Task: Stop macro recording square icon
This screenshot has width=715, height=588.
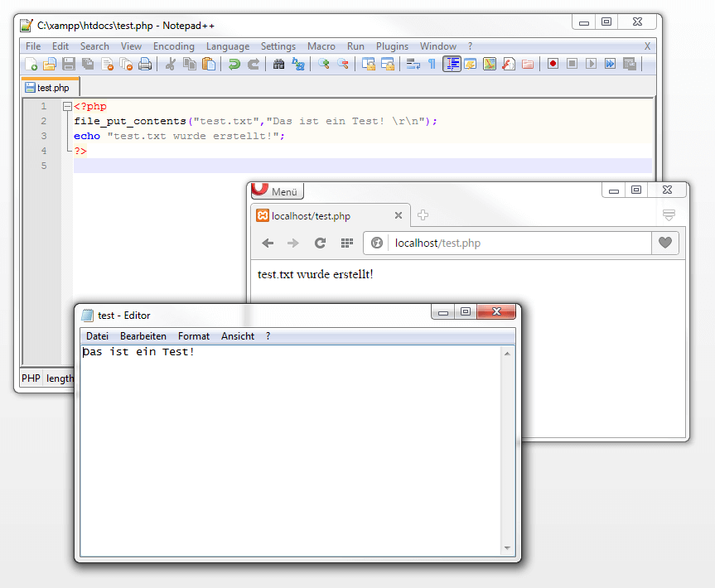Action: click(x=572, y=64)
